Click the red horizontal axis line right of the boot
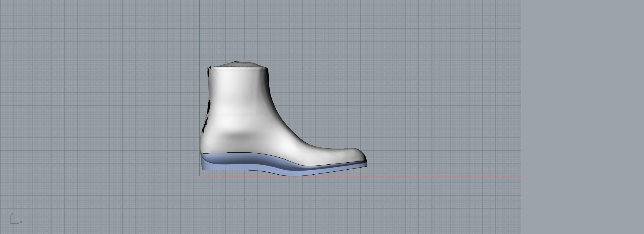The image size is (644, 234). pyautogui.click(x=439, y=176)
